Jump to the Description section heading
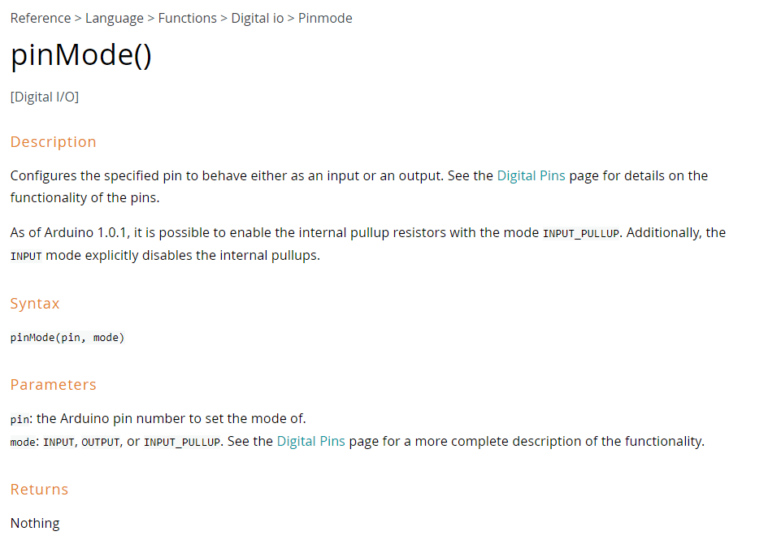This screenshot has height=553, width=768. click(53, 142)
